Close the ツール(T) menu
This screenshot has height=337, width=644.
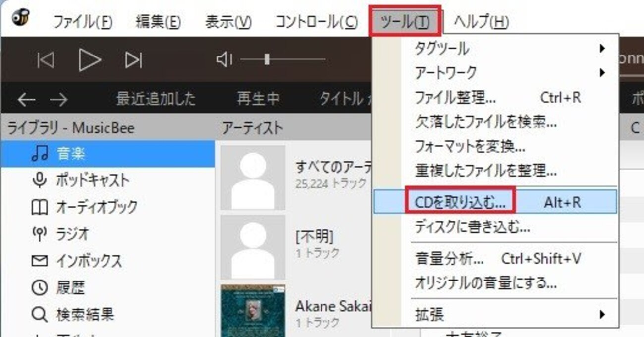coord(405,21)
